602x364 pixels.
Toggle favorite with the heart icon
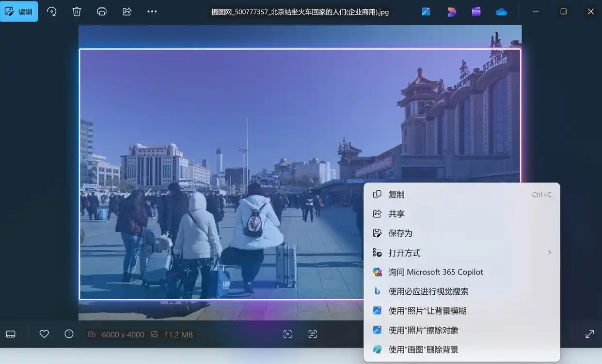point(44,334)
